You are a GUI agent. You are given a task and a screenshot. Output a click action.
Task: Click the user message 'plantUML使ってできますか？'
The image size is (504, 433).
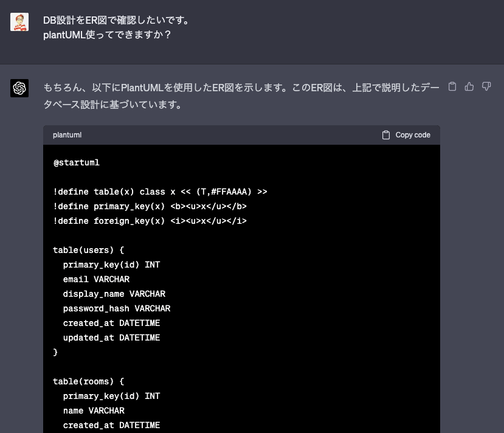click(108, 35)
